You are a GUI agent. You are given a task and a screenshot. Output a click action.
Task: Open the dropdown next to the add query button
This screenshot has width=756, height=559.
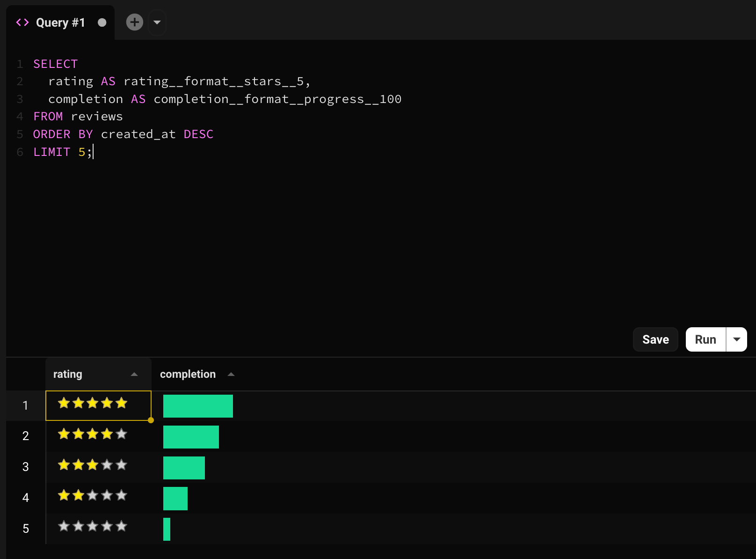[157, 22]
